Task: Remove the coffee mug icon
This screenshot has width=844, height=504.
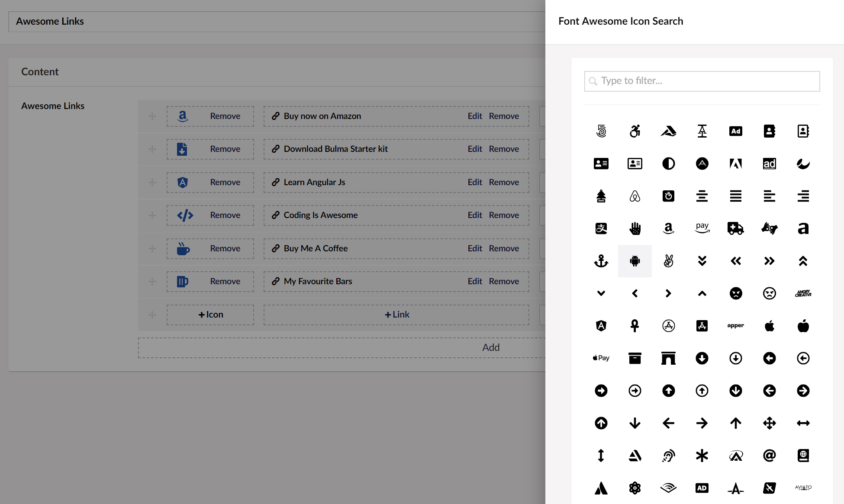Action: pyautogui.click(x=225, y=248)
